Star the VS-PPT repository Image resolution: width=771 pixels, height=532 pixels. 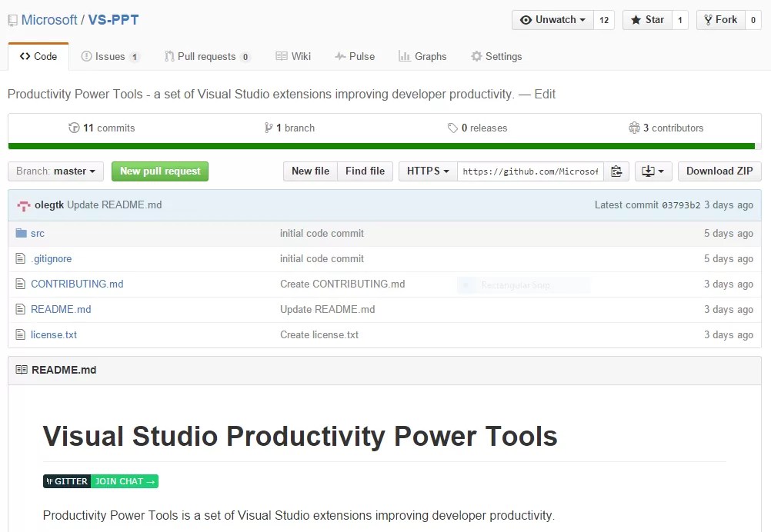point(646,20)
